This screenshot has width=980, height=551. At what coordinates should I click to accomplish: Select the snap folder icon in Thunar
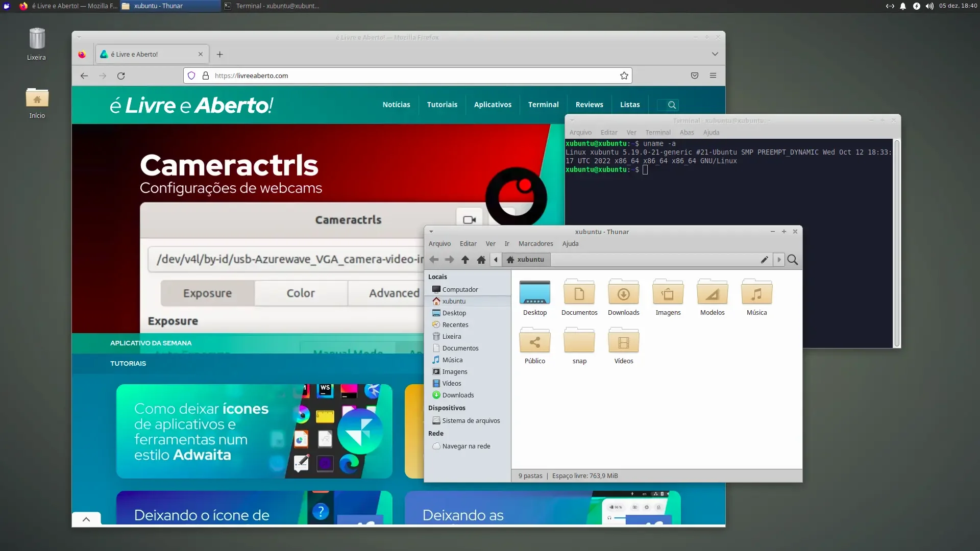click(579, 341)
